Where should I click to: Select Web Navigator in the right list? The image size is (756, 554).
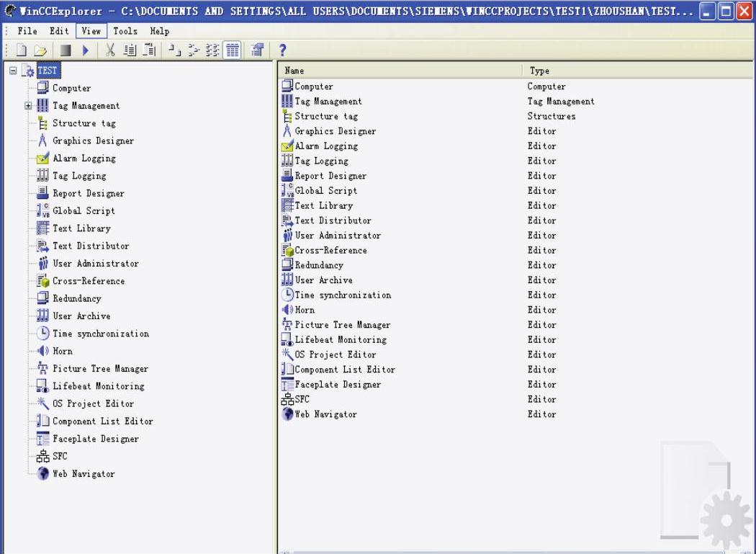(x=325, y=414)
